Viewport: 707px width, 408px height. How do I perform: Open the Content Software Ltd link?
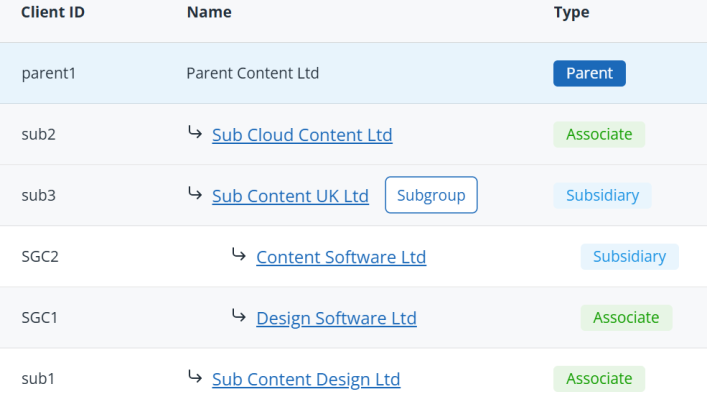(x=341, y=257)
